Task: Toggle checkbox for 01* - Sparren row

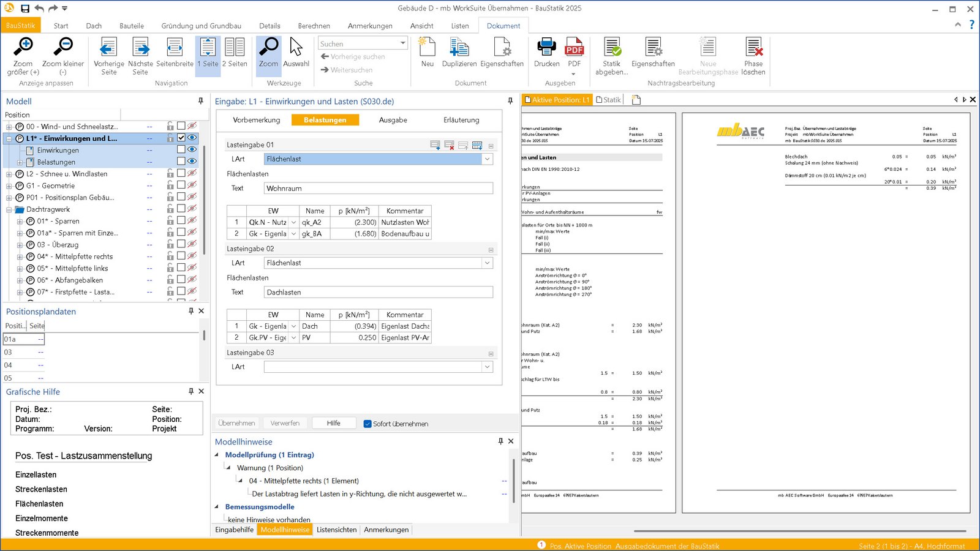Action: point(181,220)
